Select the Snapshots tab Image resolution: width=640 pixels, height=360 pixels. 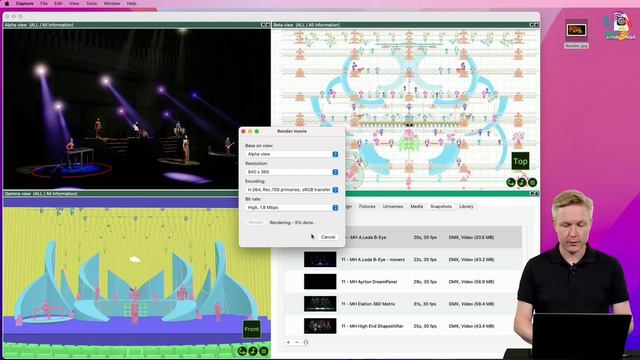pos(441,207)
